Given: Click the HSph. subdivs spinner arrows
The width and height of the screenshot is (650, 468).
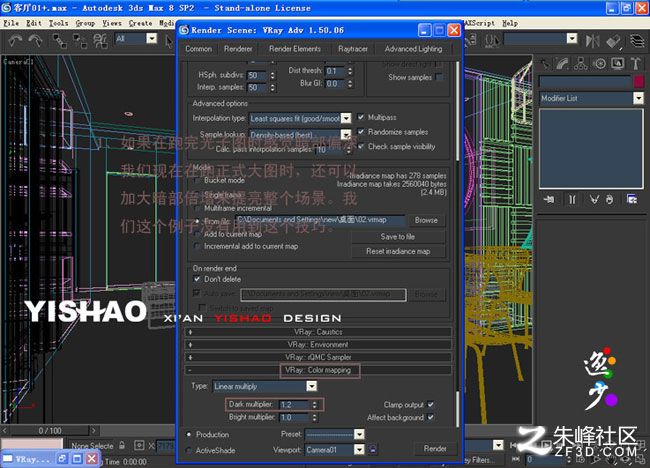Looking at the screenshot, I should [x=272, y=75].
